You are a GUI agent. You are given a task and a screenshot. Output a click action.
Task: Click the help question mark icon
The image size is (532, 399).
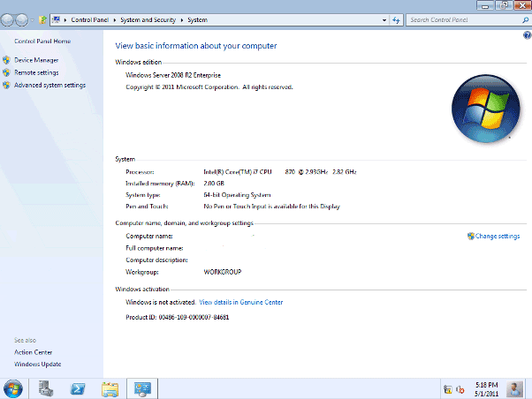point(527,35)
